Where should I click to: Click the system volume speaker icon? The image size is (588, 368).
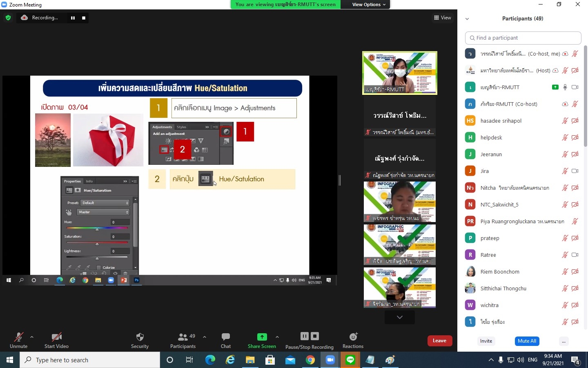[520, 360]
